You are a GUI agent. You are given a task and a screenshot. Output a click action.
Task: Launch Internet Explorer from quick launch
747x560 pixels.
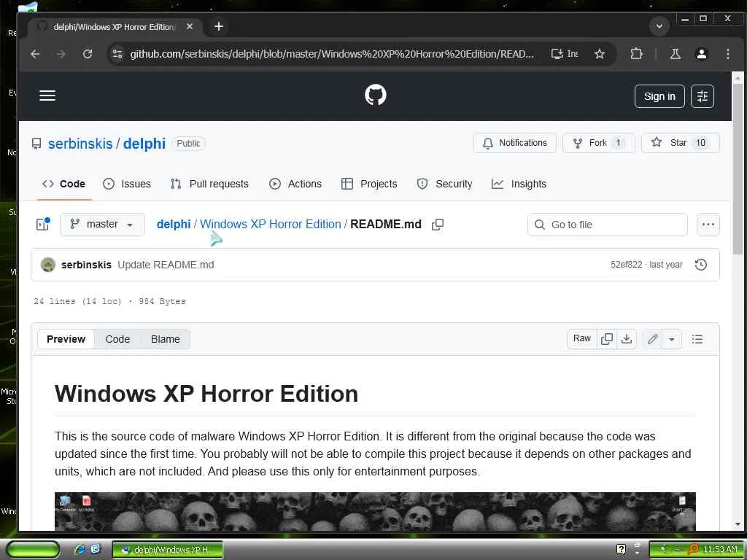click(80, 549)
